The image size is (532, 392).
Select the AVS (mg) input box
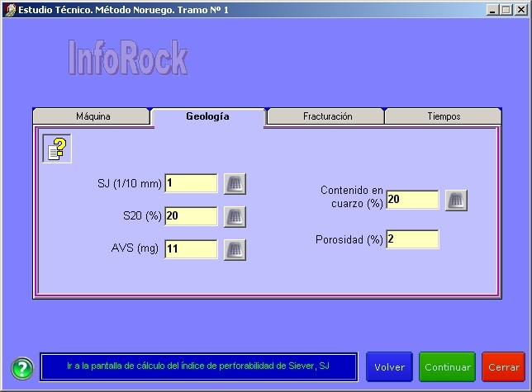pyautogui.click(x=191, y=249)
